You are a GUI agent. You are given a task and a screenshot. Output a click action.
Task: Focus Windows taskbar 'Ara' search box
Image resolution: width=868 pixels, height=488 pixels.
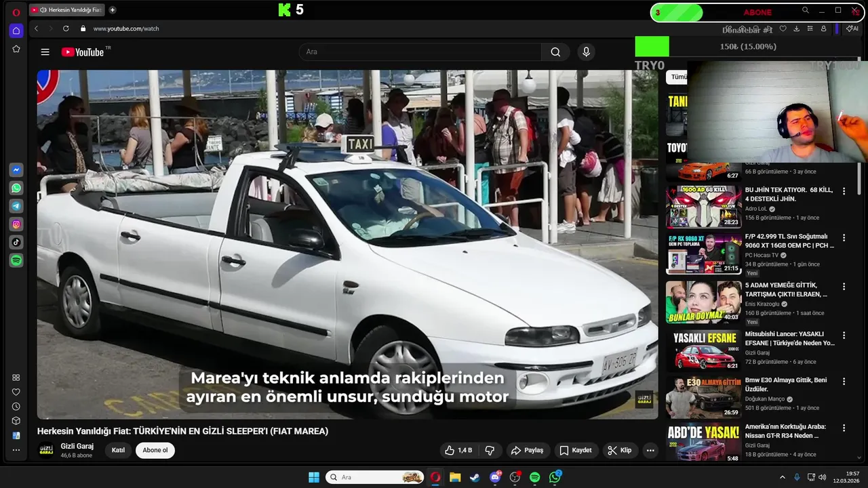point(375,477)
